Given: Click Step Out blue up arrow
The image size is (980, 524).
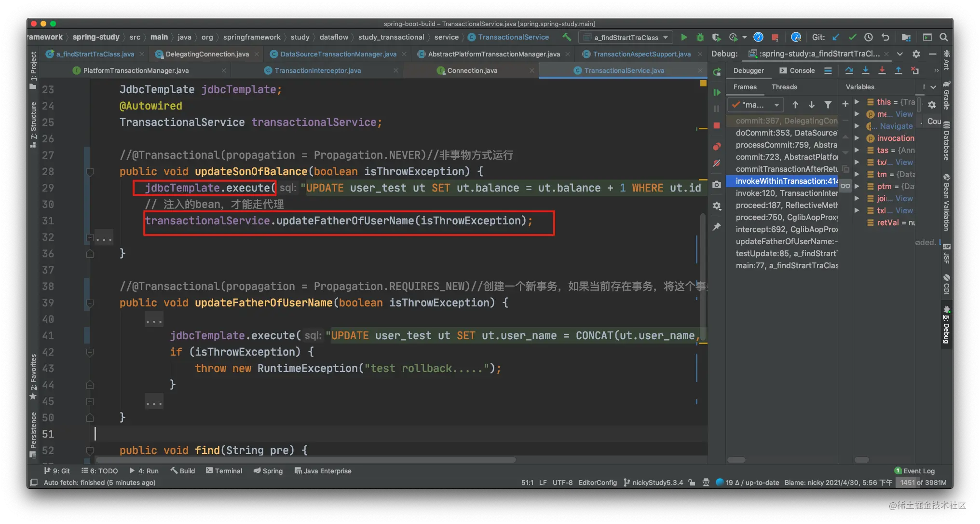Looking at the screenshot, I should click(x=898, y=70).
